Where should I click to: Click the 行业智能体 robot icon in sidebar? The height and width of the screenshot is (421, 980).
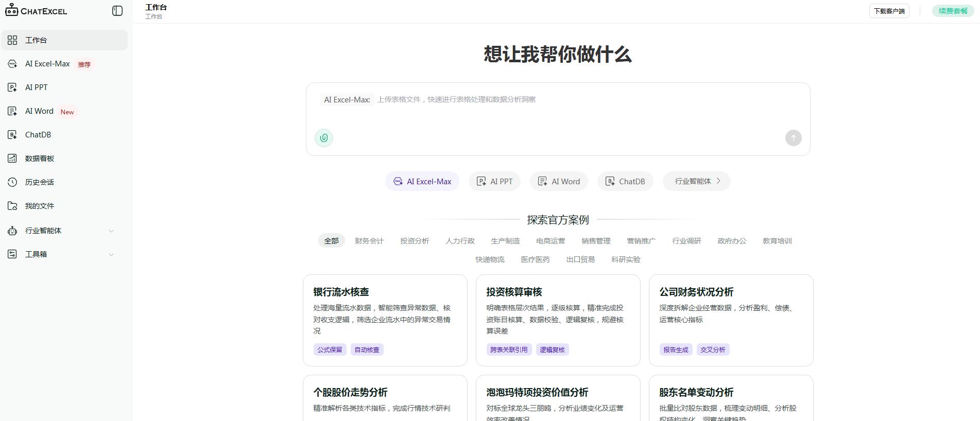tap(12, 231)
